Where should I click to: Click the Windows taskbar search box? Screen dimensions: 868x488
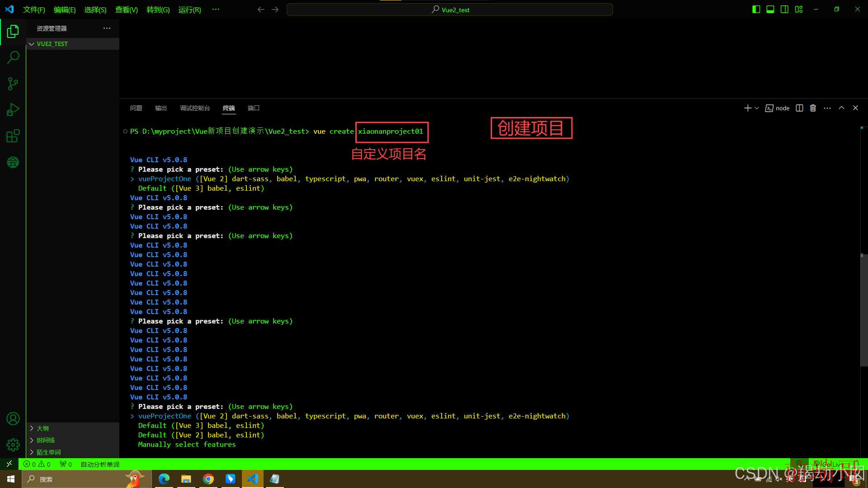86,479
